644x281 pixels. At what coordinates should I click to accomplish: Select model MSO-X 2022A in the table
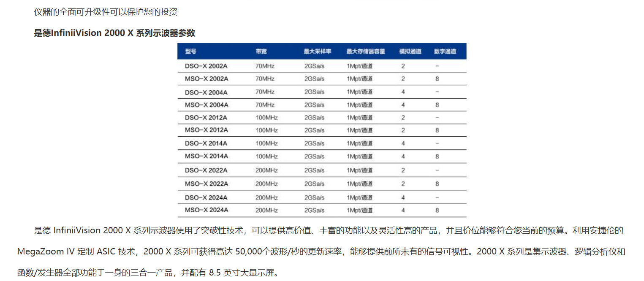pyautogui.click(x=207, y=184)
